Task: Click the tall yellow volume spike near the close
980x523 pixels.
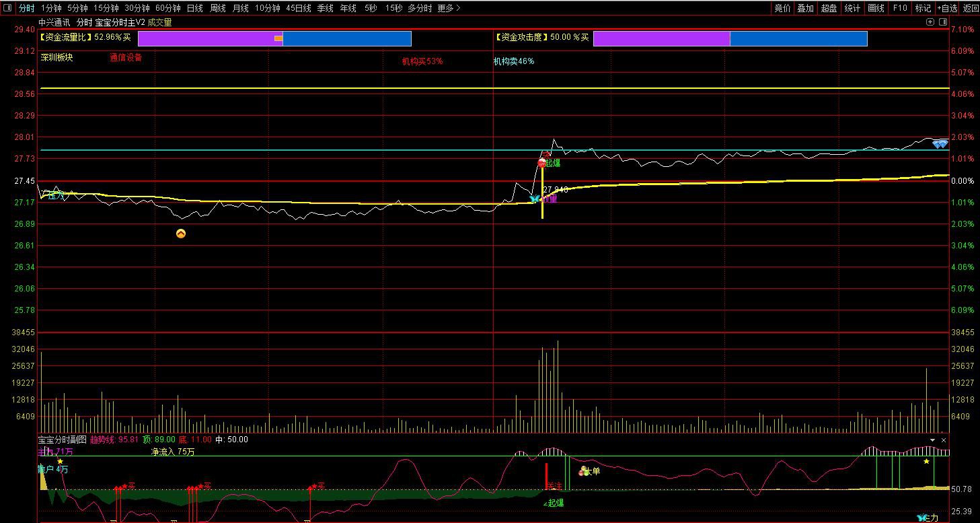Action: (x=926, y=400)
